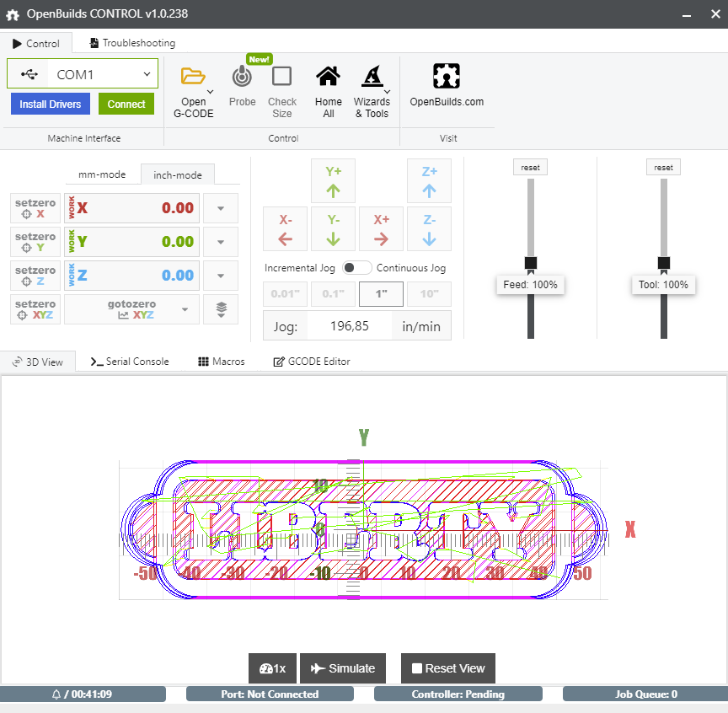Expand X axis options dropdown
The width and height of the screenshot is (728, 713).
click(221, 208)
